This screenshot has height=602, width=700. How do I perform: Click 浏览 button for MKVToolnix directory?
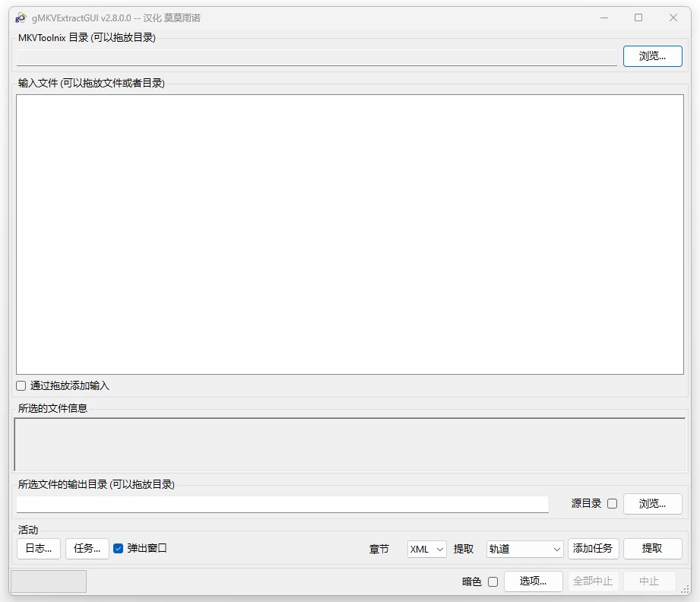(652, 56)
